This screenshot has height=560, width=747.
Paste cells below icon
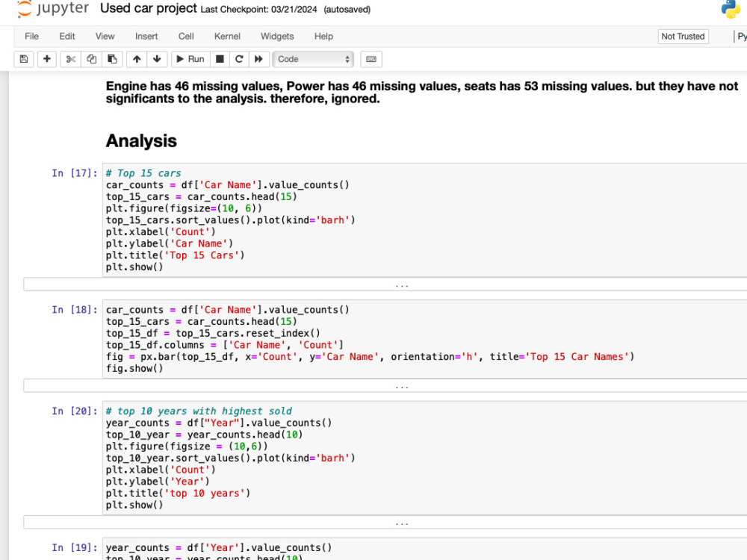(x=113, y=59)
